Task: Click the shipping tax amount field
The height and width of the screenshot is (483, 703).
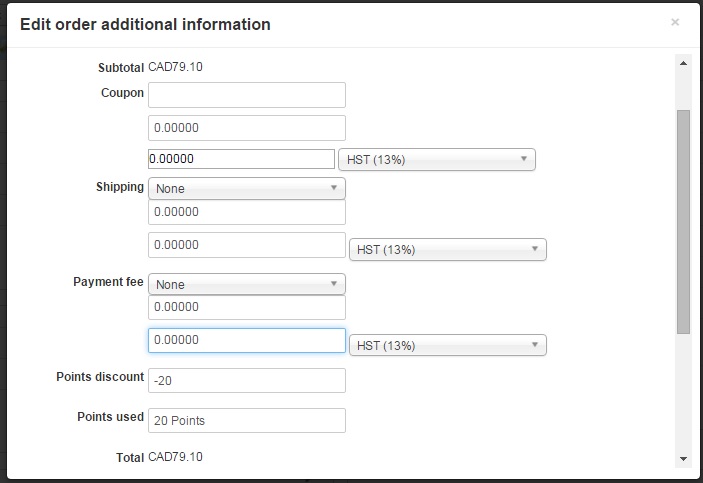Action: 246,245
